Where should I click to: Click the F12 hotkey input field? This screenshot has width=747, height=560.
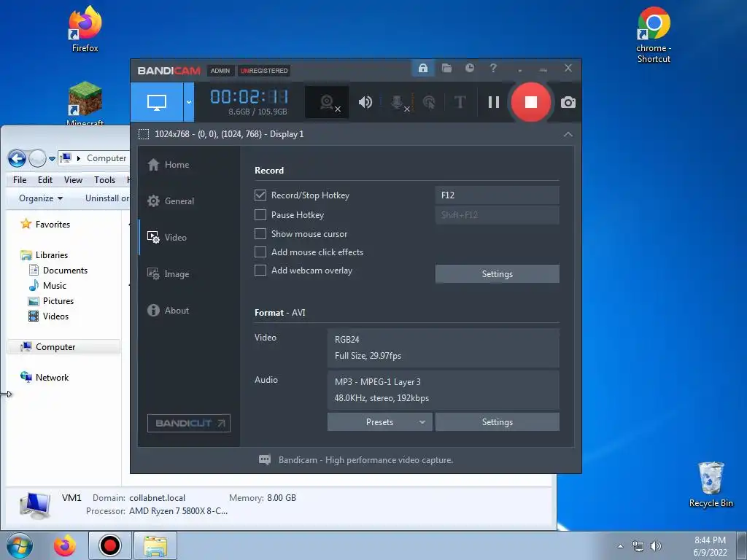coord(497,195)
